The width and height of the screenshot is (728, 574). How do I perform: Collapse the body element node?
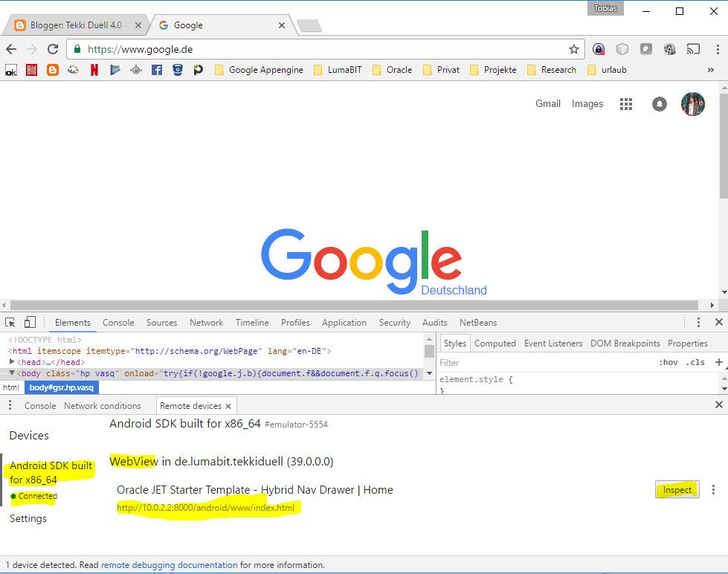[12, 373]
